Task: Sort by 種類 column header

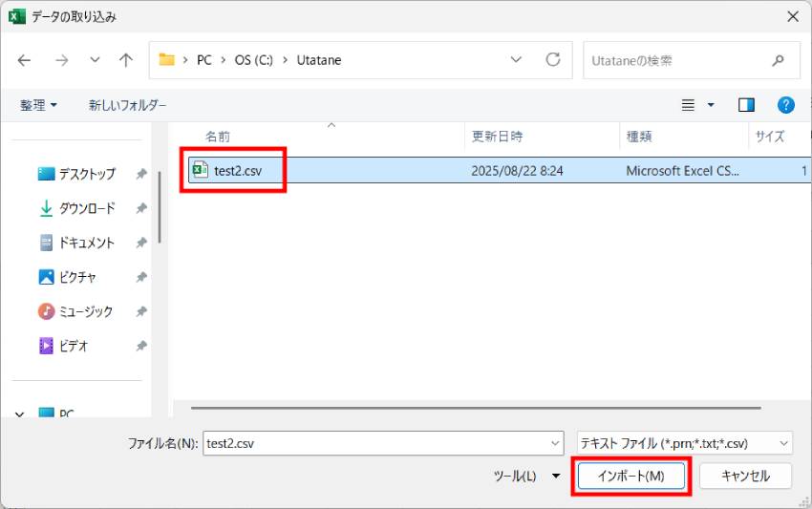Action: [x=639, y=137]
